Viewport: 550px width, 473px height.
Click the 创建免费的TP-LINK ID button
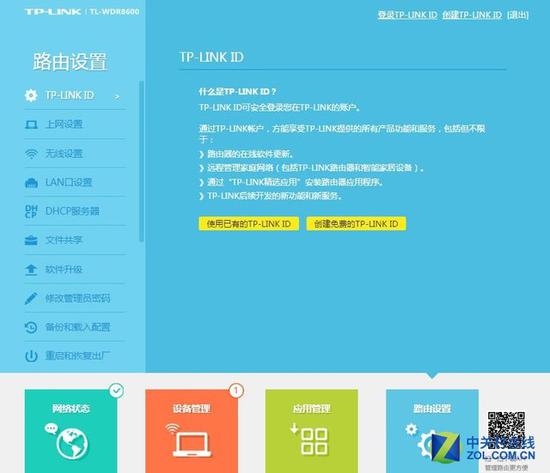tap(356, 224)
